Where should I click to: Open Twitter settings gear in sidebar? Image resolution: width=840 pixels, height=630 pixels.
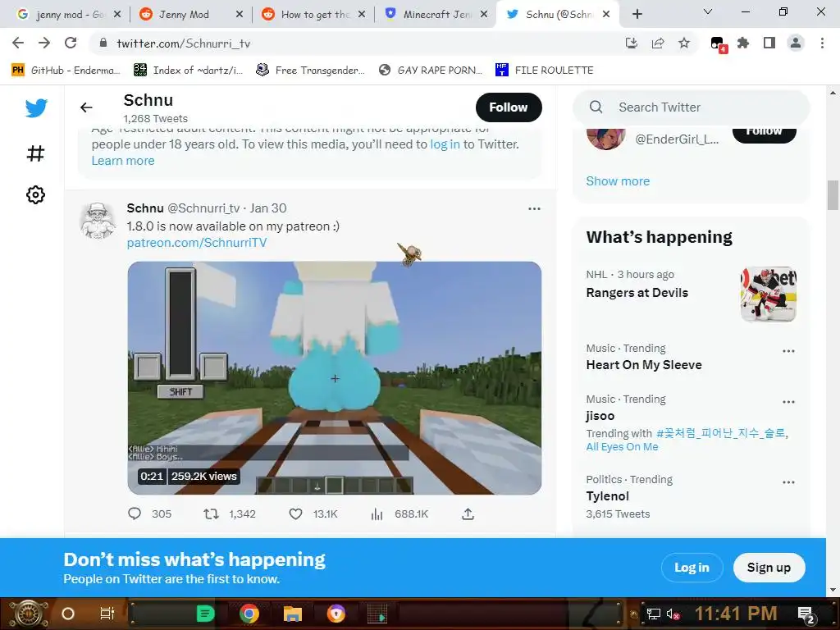pyautogui.click(x=36, y=194)
